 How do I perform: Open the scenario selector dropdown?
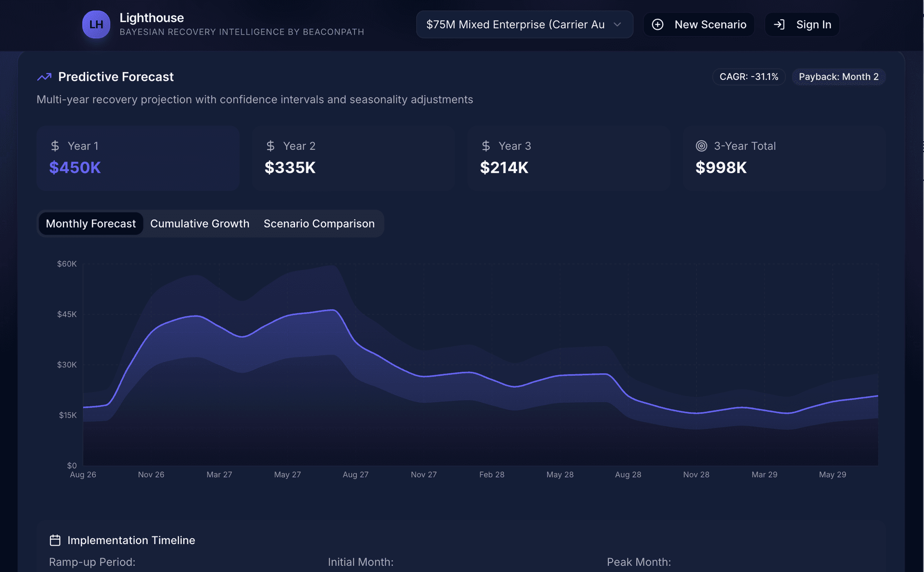(x=524, y=25)
